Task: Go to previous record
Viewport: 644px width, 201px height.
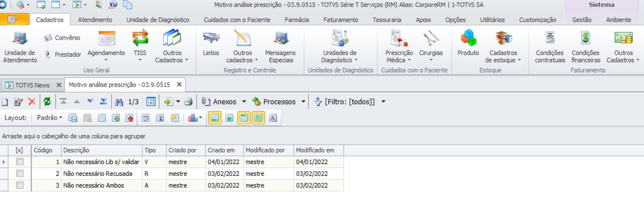Action: (77, 101)
